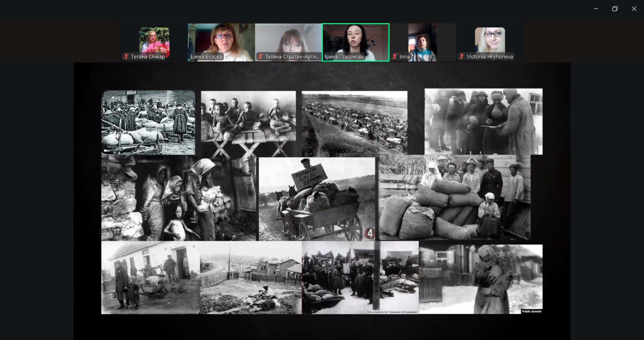644x340 pixels.
Task: Select Елена Бузова's video tile
Action: coord(221,41)
